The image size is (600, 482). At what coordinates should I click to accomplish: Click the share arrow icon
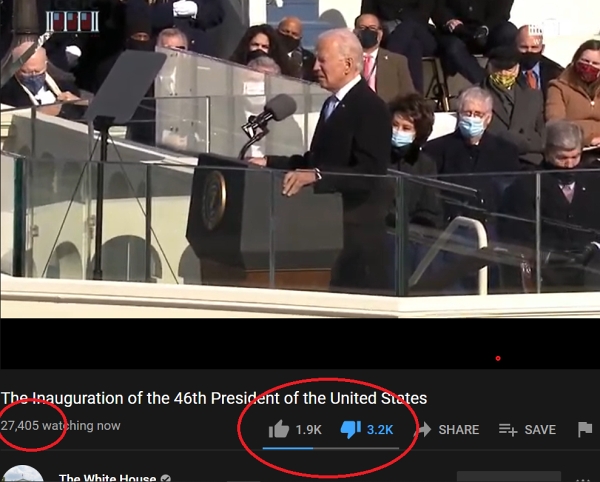tap(424, 429)
